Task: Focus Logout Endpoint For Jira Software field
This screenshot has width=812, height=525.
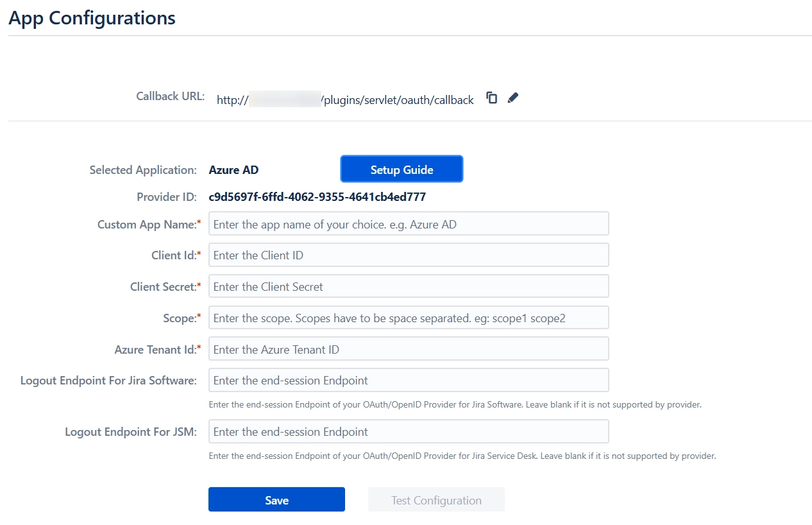Action: 409,380
